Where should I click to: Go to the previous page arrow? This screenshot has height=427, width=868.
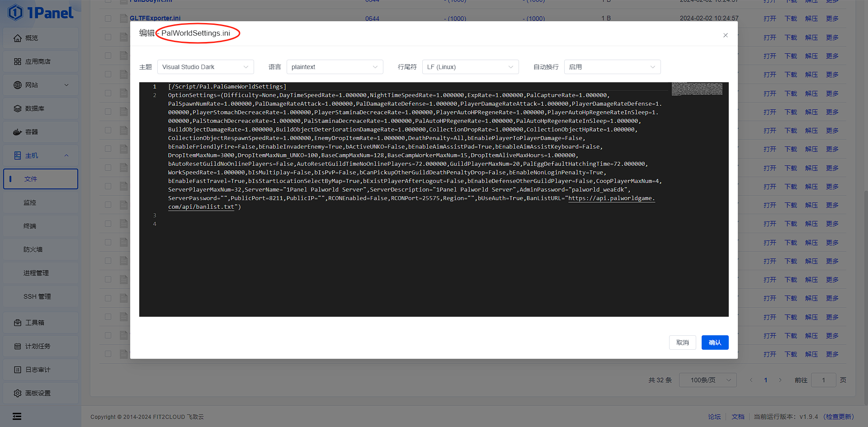[751, 380]
